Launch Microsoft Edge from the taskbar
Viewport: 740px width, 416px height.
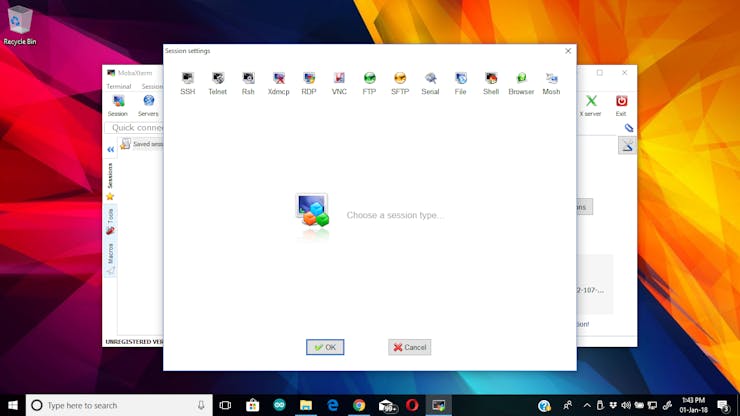tap(333, 405)
